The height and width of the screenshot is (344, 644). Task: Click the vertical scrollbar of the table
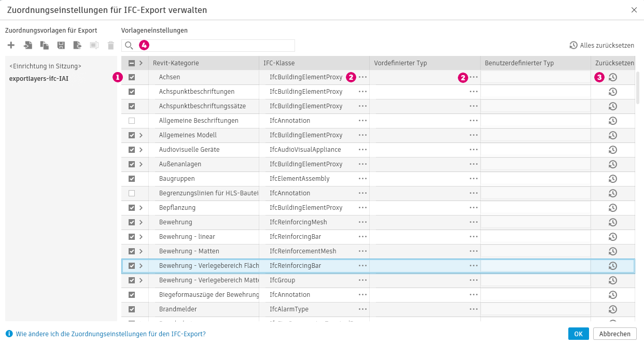pyautogui.click(x=639, y=88)
